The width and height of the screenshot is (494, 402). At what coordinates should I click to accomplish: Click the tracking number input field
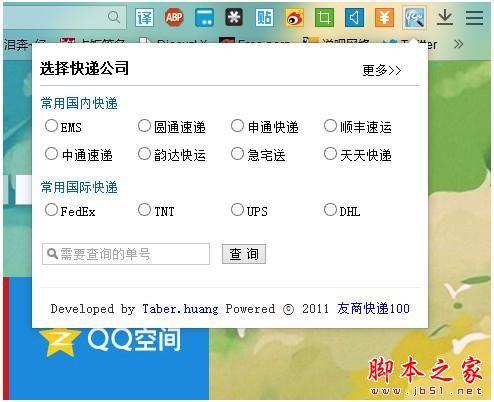pos(126,254)
